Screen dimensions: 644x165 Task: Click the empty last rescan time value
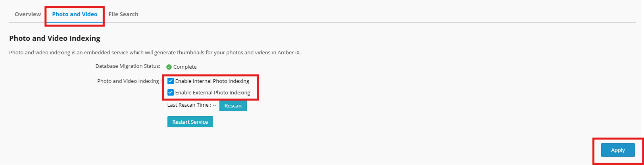coord(214,105)
